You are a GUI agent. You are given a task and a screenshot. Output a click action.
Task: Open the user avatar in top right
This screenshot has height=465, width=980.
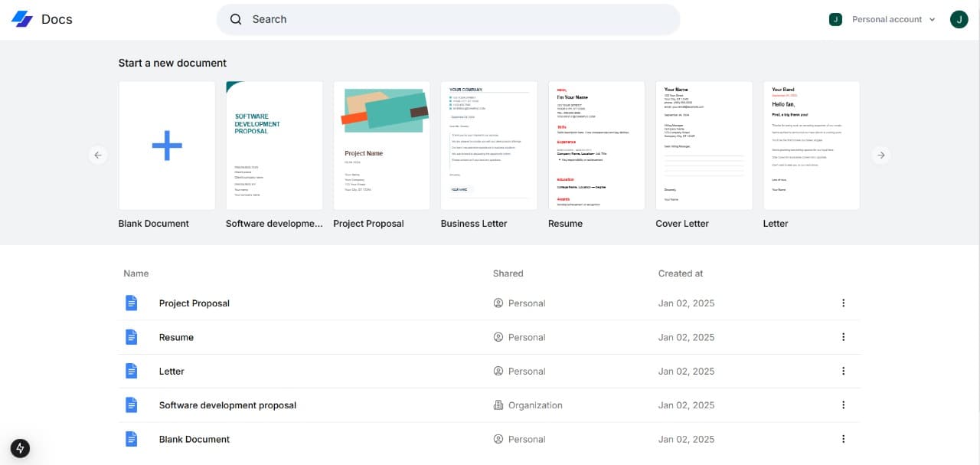click(959, 19)
